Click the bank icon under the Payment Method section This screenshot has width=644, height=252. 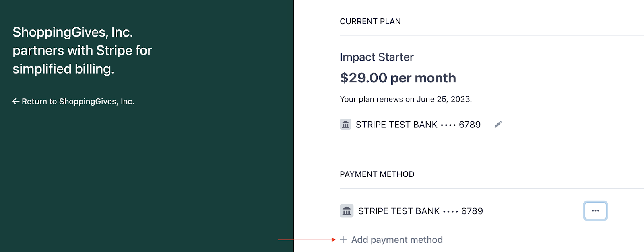(347, 211)
